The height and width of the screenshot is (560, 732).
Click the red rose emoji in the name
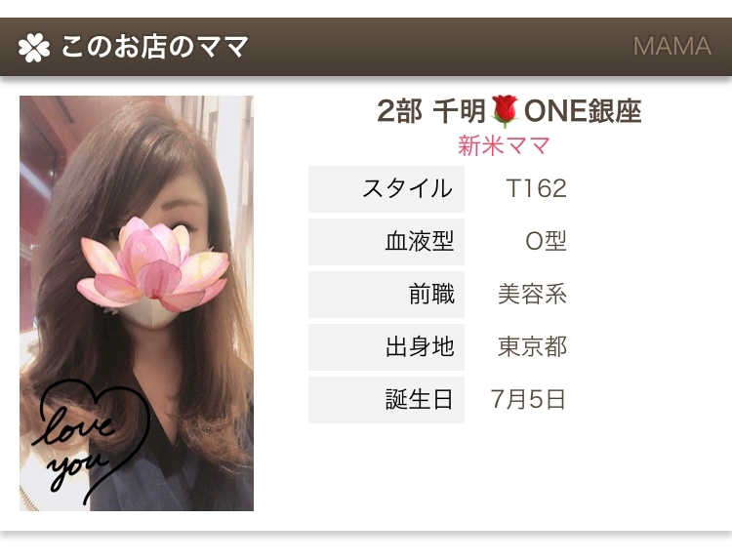point(506,111)
